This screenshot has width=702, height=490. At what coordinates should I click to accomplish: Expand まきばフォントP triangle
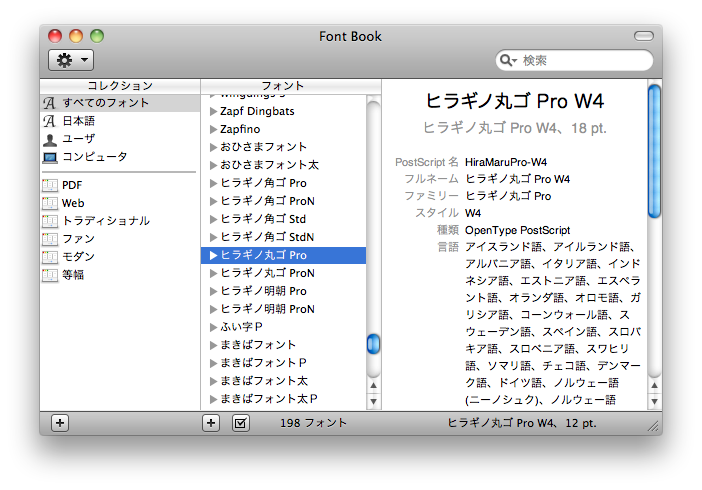click(214, 363)
